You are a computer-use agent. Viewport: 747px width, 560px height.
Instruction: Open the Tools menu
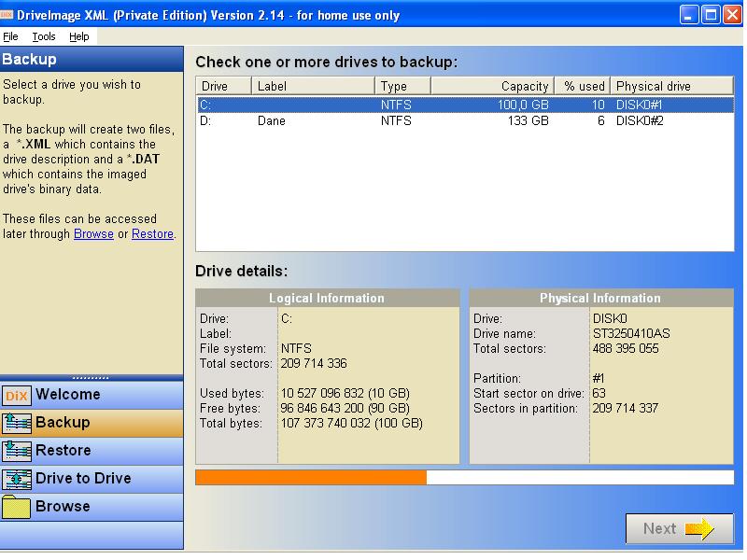click(x=44, y=36)
